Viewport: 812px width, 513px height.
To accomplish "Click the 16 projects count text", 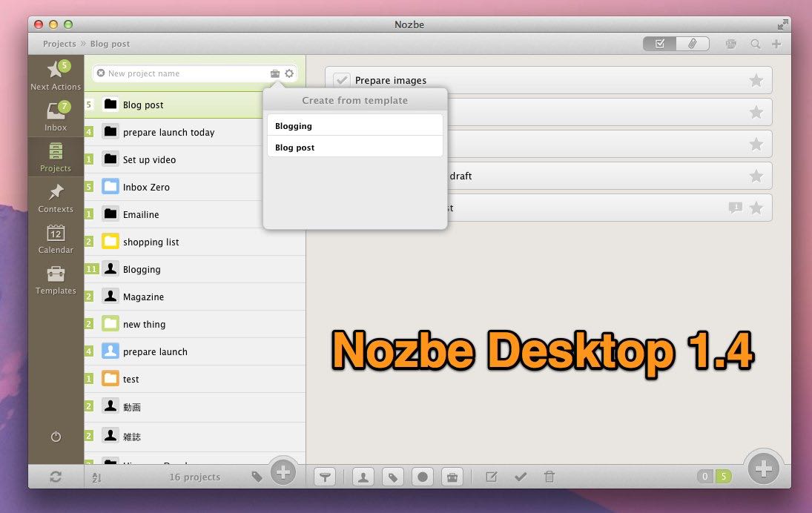I will pyautogui.click(x=195, y=477).
